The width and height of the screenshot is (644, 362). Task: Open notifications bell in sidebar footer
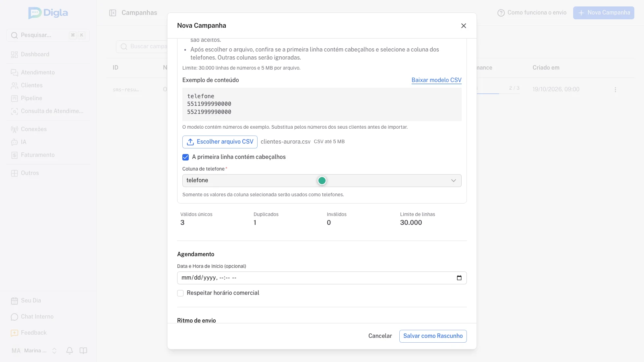tap(70, 351)
